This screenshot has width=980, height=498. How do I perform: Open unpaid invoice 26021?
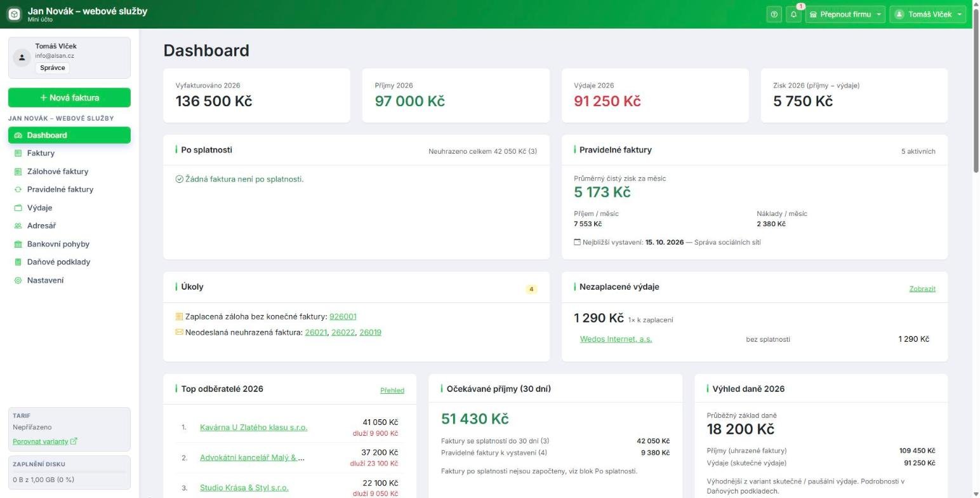pos(315,332)
